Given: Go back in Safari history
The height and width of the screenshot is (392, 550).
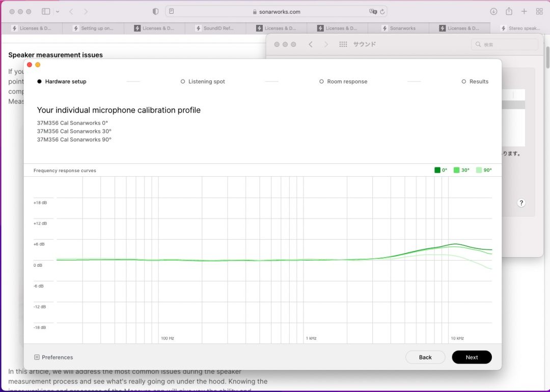Looking at the screenshot, I should (x=71, y=12).
